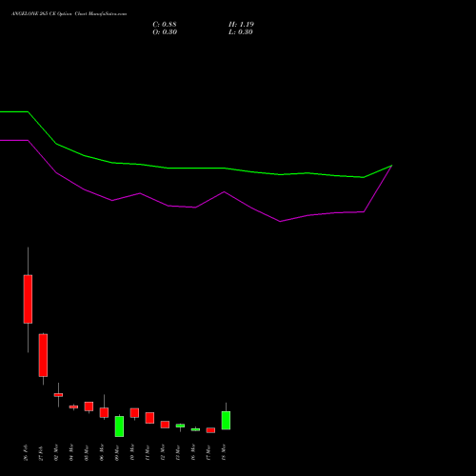Click the 11 Mar date label

pyautogui.click(x=148, y=452)
